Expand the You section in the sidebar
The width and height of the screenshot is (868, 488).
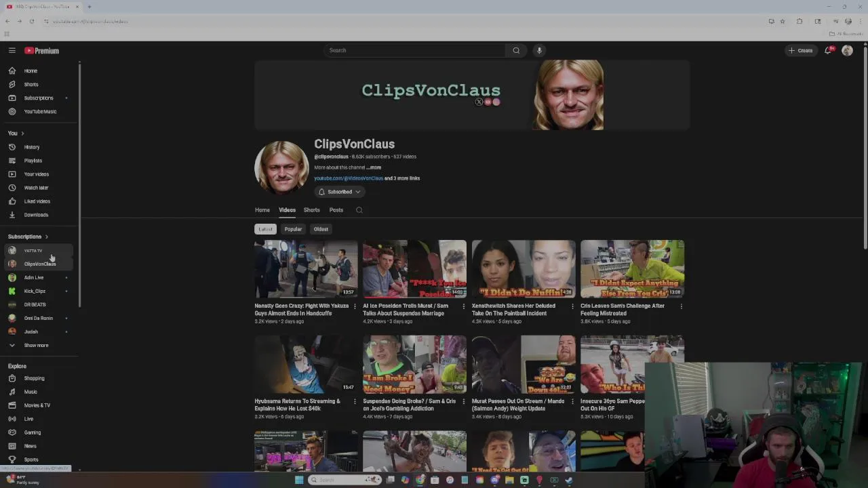coord(16,134)
